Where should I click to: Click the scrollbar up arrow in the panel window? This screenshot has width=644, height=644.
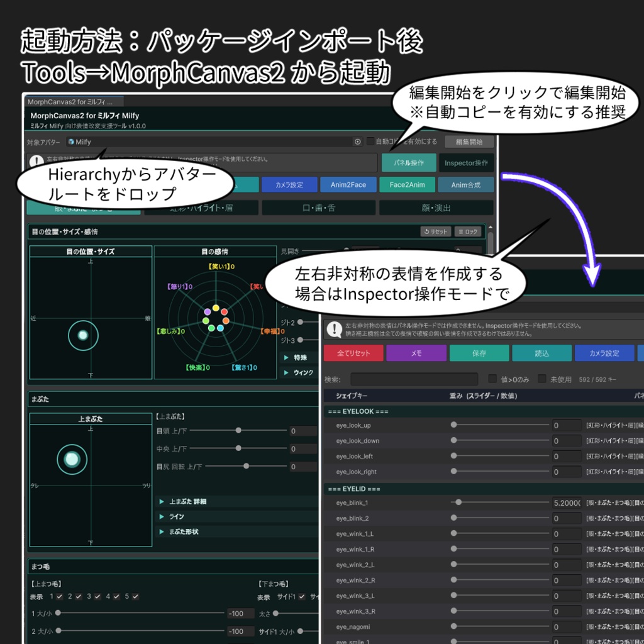(x=490, y=227)
